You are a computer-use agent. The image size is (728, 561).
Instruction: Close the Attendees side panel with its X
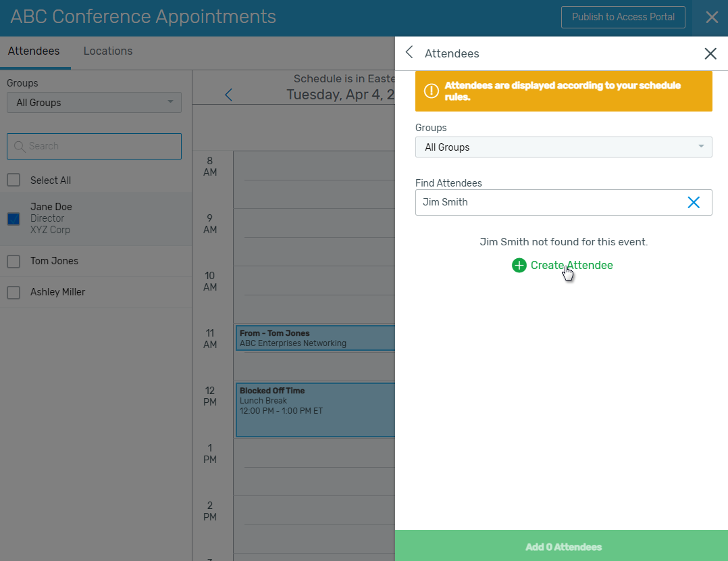coord(710,53)
